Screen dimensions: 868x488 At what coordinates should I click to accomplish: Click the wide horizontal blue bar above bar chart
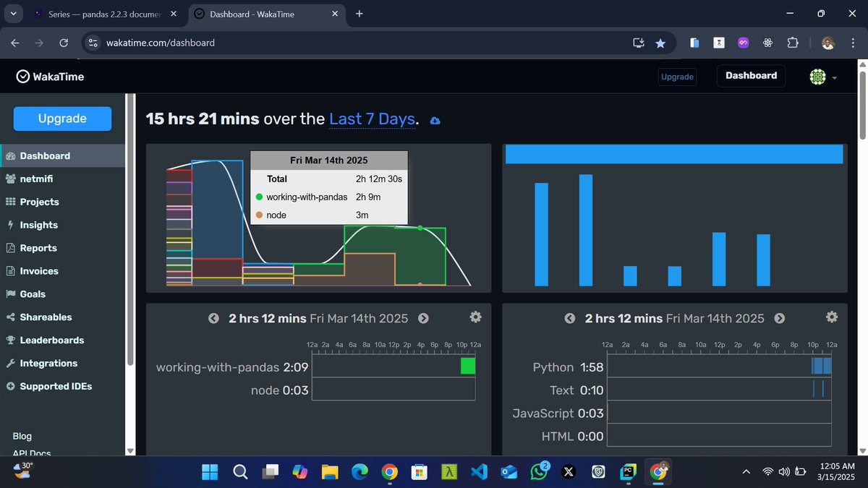(x=674, y=154)
